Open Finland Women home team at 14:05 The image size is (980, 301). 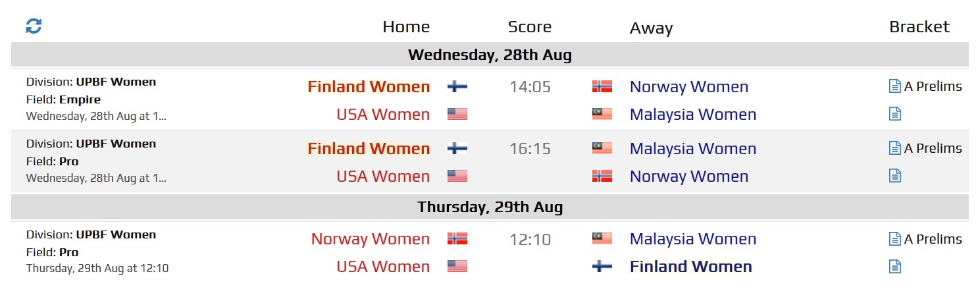[x=369, y=86]
